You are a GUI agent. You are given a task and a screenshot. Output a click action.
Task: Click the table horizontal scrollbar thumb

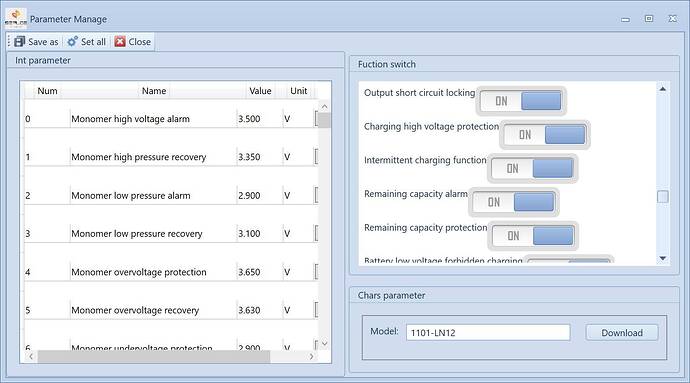point(154,357)
